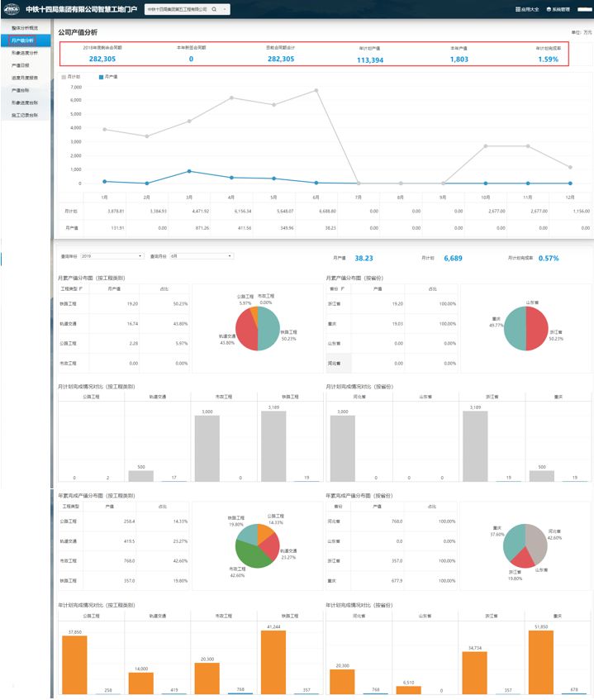The image size is (594, 700).
Task: Open 整体分析概览 in the sidebar
Action: [x=25, y=28]
